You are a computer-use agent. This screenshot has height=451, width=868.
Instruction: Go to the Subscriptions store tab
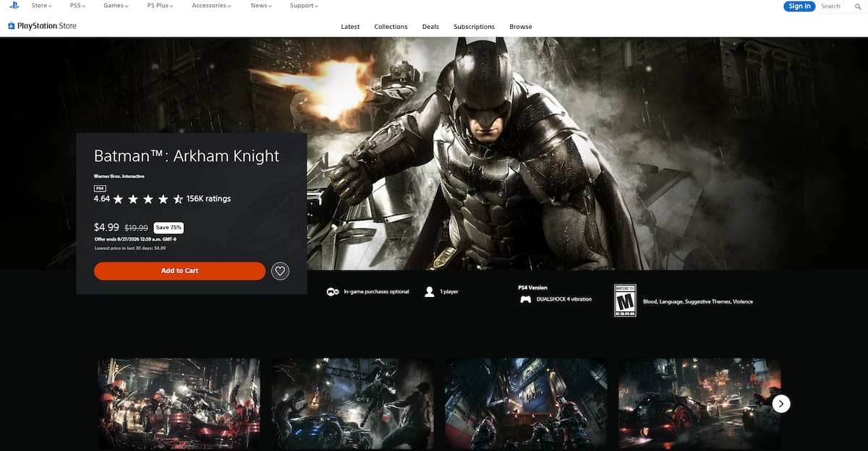[475, 27]
